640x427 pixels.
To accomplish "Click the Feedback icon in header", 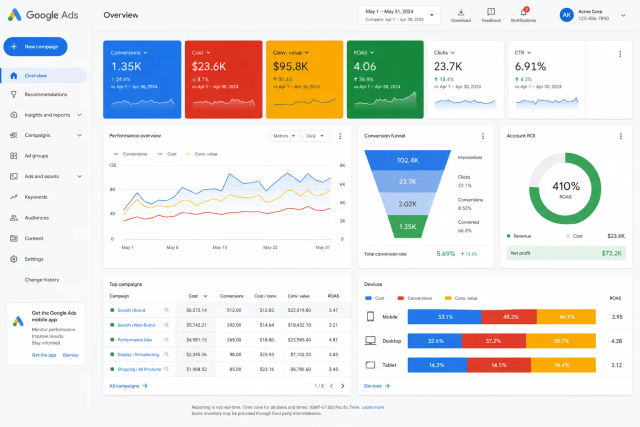I will pyautogui.click(x=491, y=12).
